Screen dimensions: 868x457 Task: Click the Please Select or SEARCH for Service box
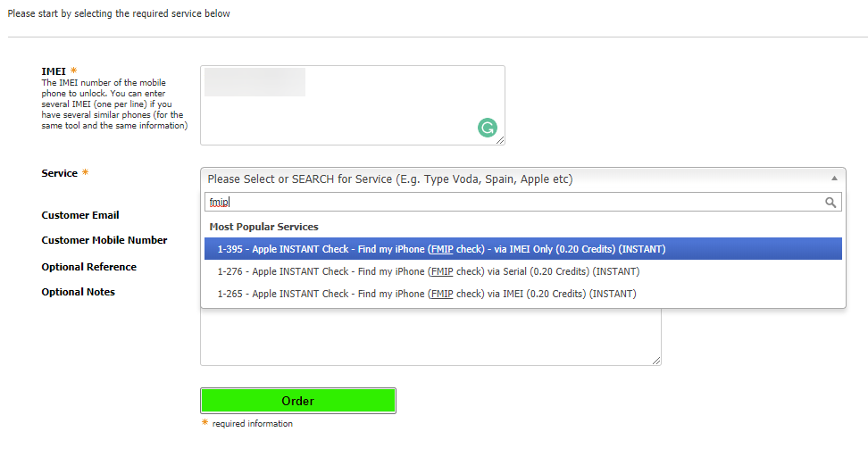click(x=523, y=179)
